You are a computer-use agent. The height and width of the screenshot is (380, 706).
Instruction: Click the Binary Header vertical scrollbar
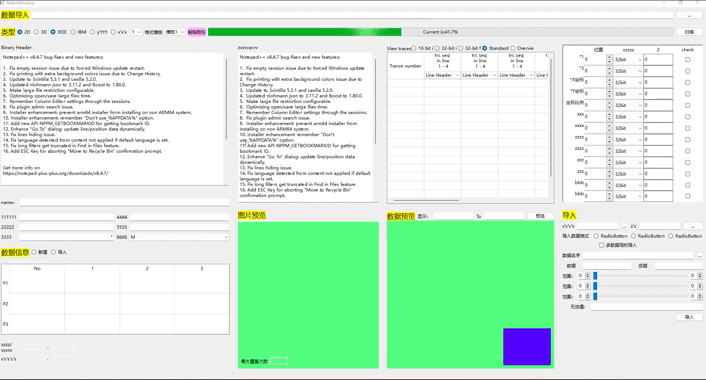coord(226,99)
